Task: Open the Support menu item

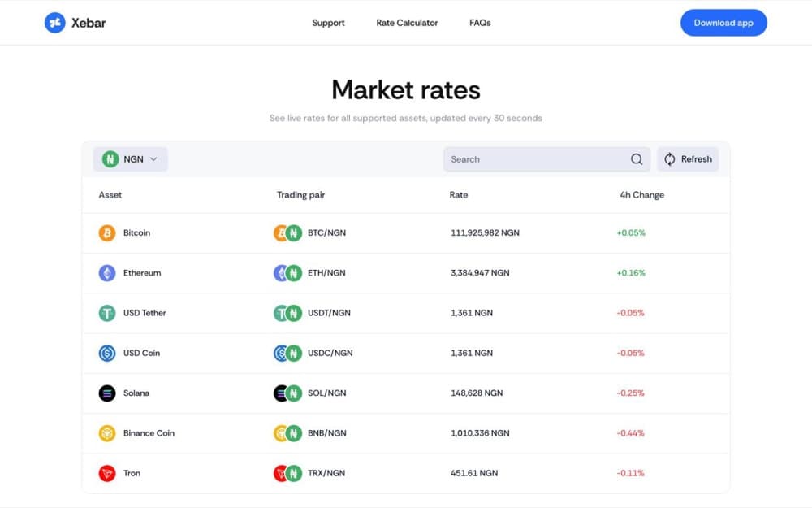Action: point(328,23)
